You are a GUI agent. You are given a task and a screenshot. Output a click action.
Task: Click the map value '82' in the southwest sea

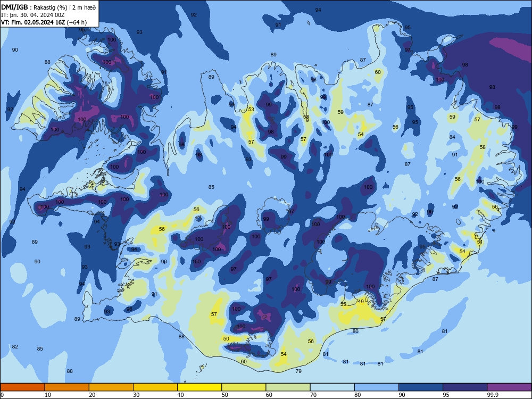pos(15,346)
